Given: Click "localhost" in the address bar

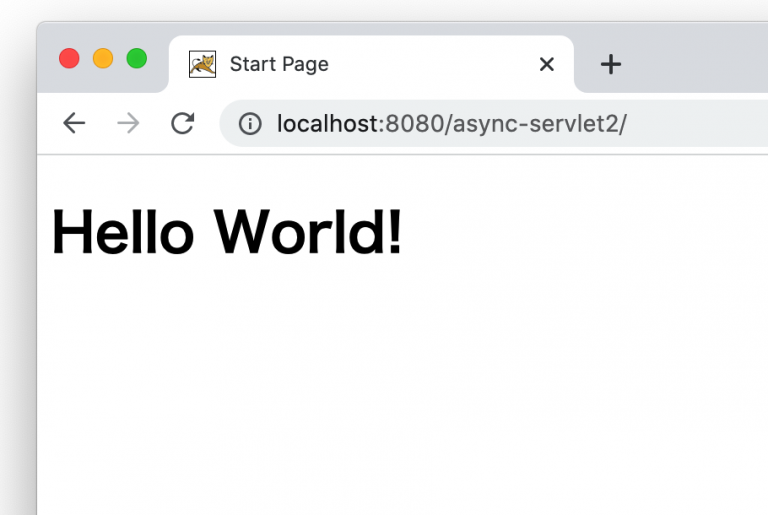Looking at the screenshot, I should coord(327,124).
